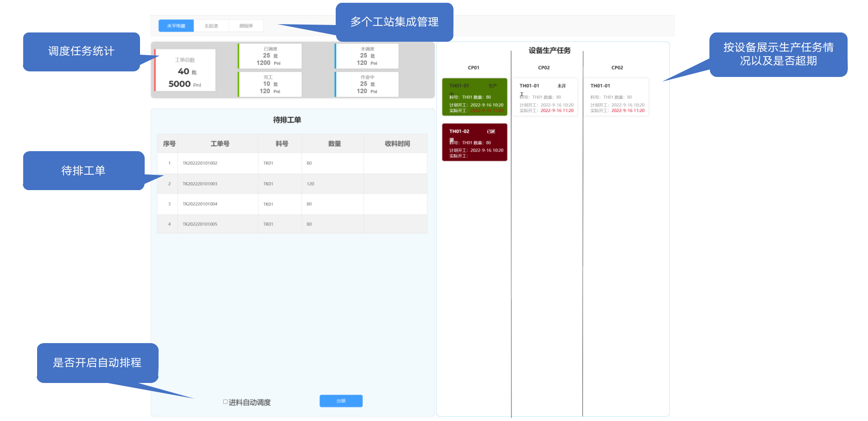Click the 完工 statistics card
This screenshot has height=421, width=868.
point(270,84)
